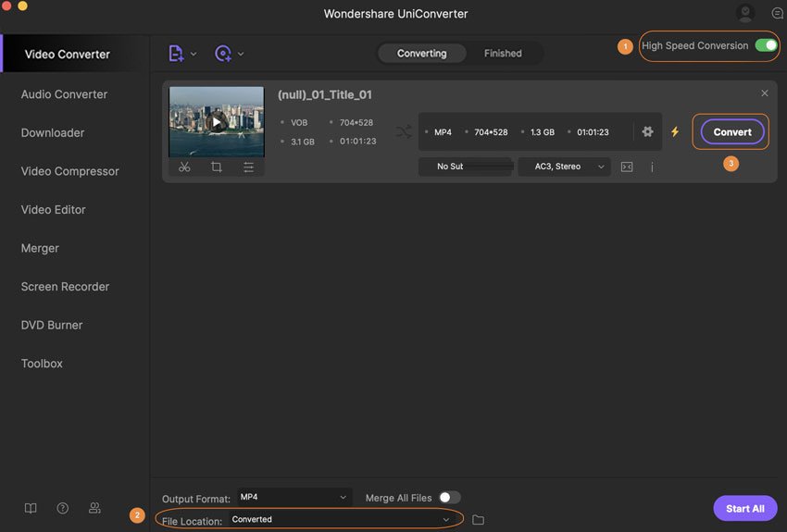Open the output folder icon
The width and height of the screenshot is (787, 532).
pyautogui.click(x=479, y=520)
